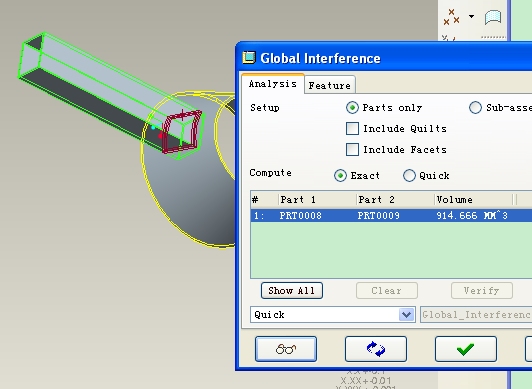
Task: Click the 914.666 MM^3 volume value
Action: [472, 216]
